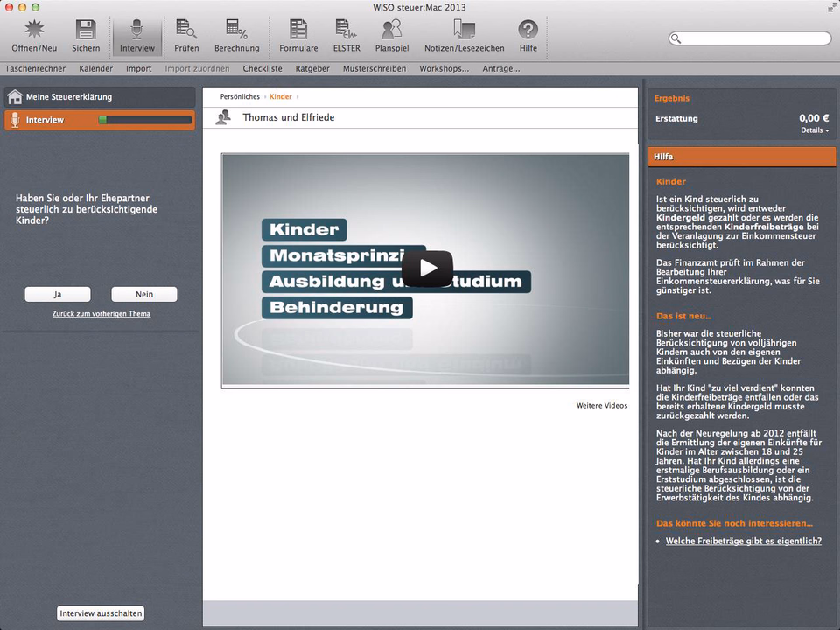Open link Welche Freibeträge gibt es eigentlich?
The width and height of the screenshot is (840, 630).
(744, 541)
